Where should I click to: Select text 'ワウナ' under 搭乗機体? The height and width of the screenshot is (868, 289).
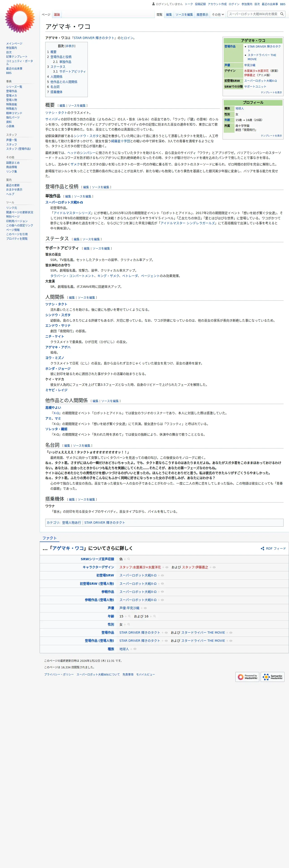point(50,506)
